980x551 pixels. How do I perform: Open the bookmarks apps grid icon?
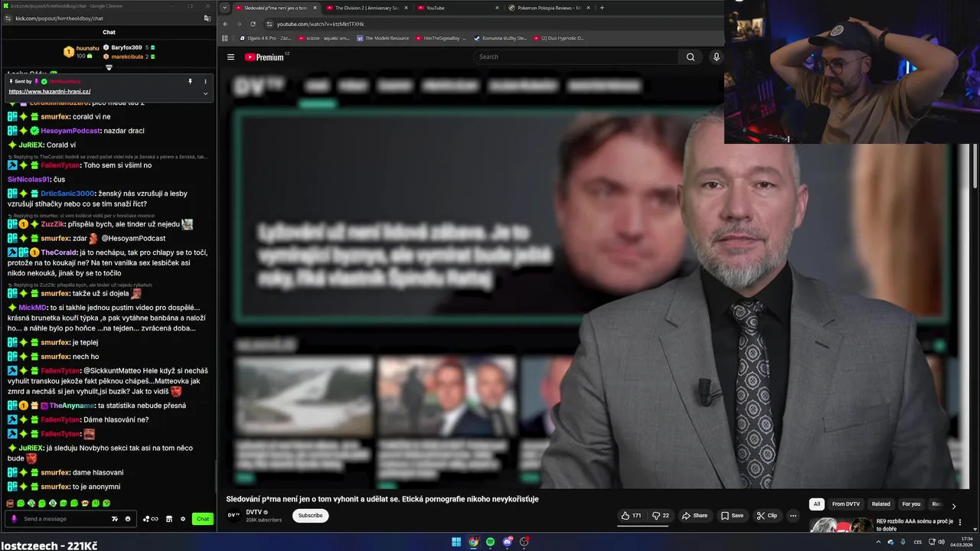point(224,37)
